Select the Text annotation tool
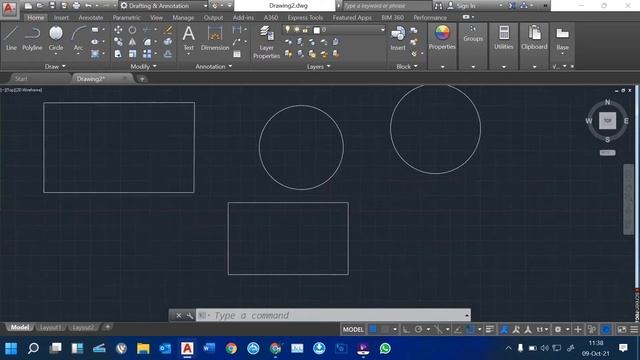This screenshot has height=360, width=640. 189,38
